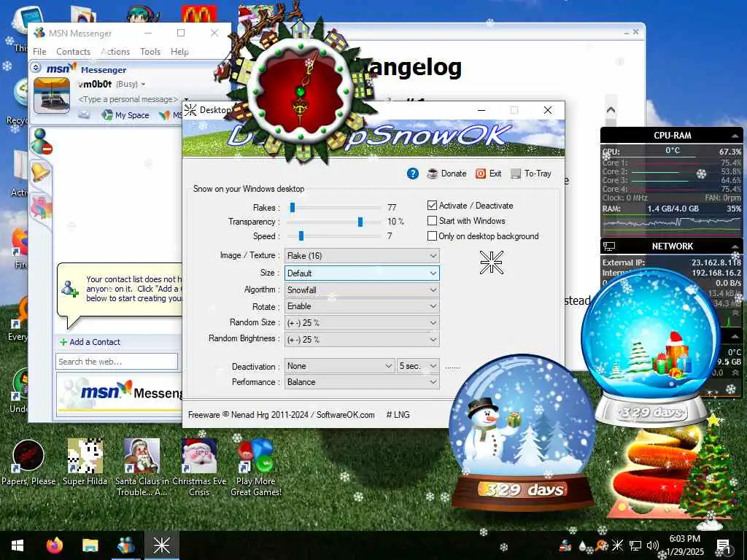
Task: Click the Transparency slider handle
Action: pos(360,222)
